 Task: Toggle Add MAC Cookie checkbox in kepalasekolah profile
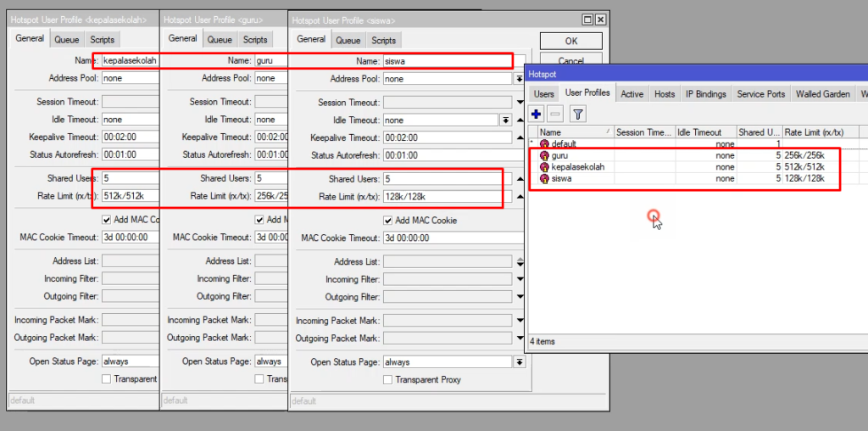coord(106,220)
